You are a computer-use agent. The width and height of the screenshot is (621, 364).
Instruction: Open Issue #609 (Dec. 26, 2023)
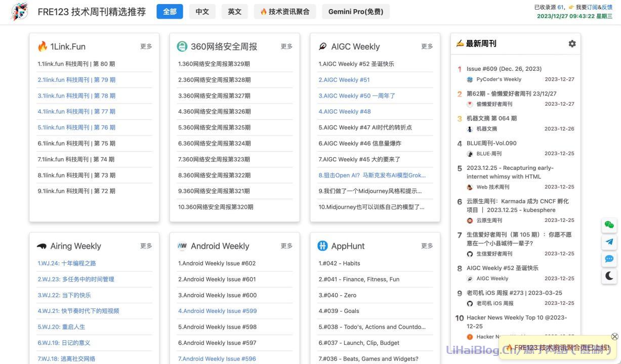tap(504, 69)
